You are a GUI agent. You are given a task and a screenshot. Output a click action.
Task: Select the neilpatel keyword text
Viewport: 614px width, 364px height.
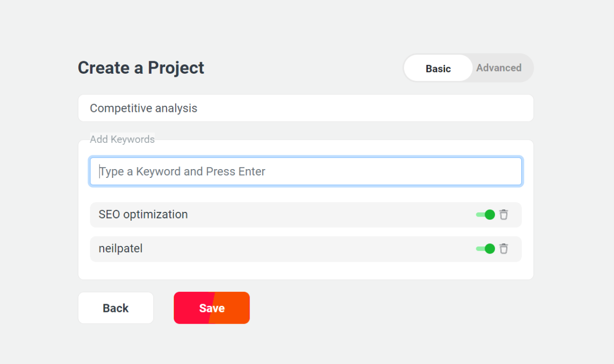121,249
